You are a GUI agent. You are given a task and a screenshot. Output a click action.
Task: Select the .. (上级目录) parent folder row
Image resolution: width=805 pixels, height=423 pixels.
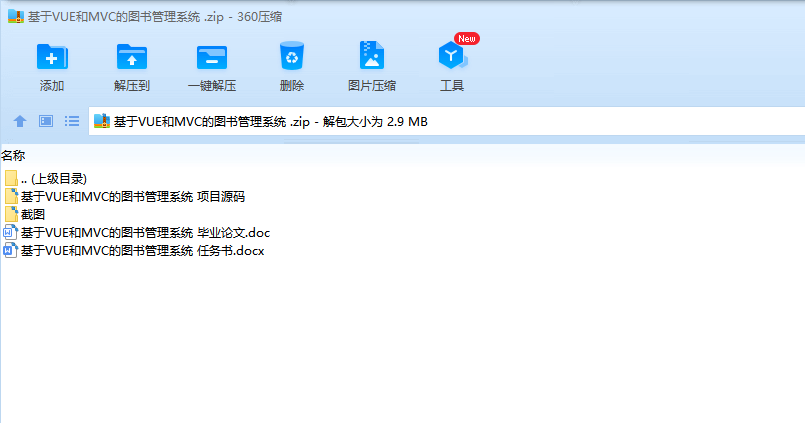coord(46,179)
